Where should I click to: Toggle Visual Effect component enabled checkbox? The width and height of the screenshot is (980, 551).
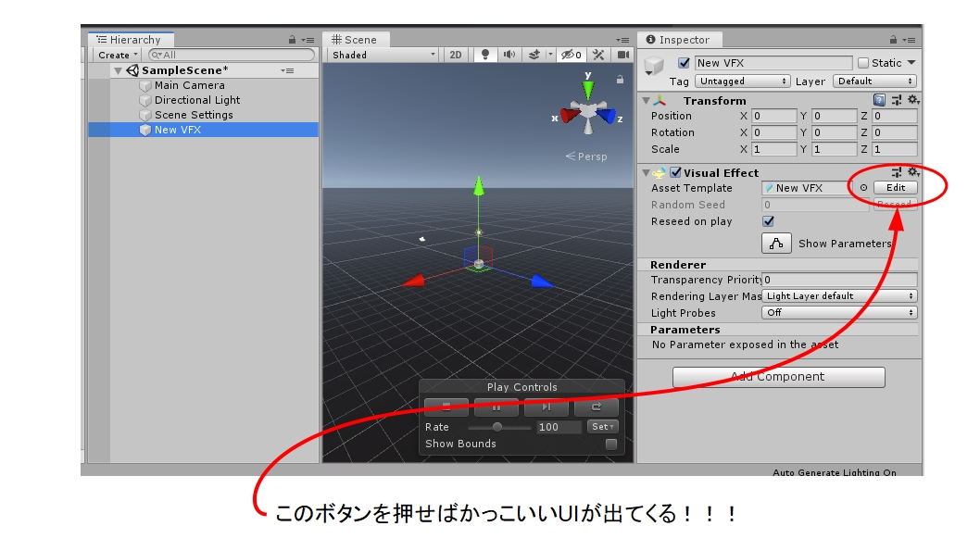click(x=675, y=172)
